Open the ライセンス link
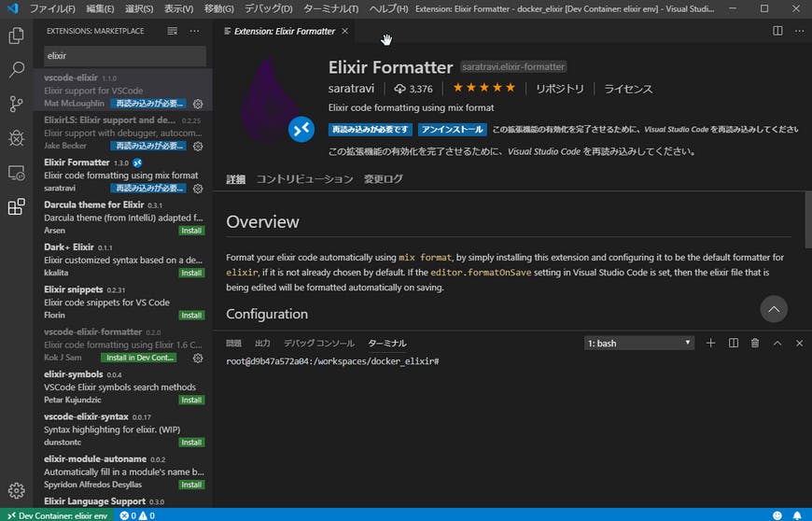Screen dimensions: 812x521 [628, 89]
